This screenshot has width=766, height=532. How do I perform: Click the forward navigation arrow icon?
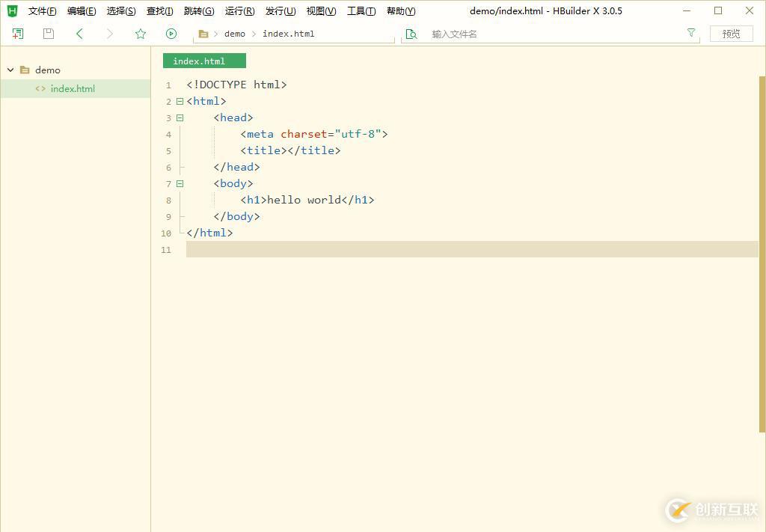[x=109, y=34]
